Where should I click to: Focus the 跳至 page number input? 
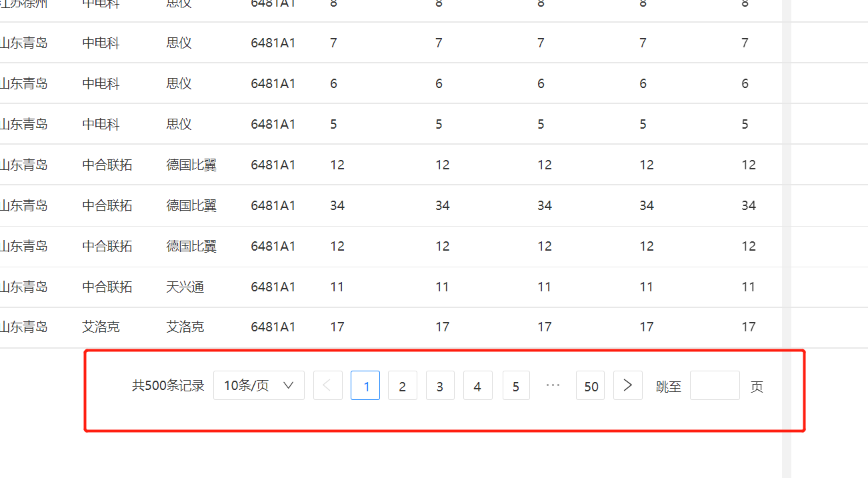pos(715,385)
